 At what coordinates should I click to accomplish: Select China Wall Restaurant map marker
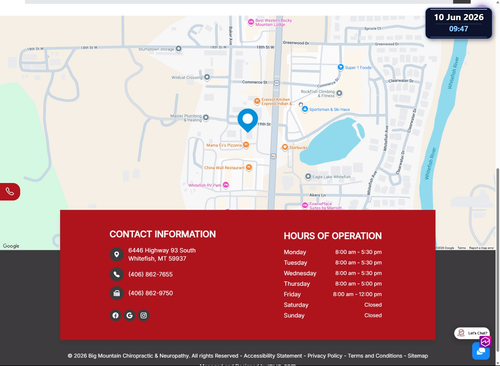click(249, 167)
